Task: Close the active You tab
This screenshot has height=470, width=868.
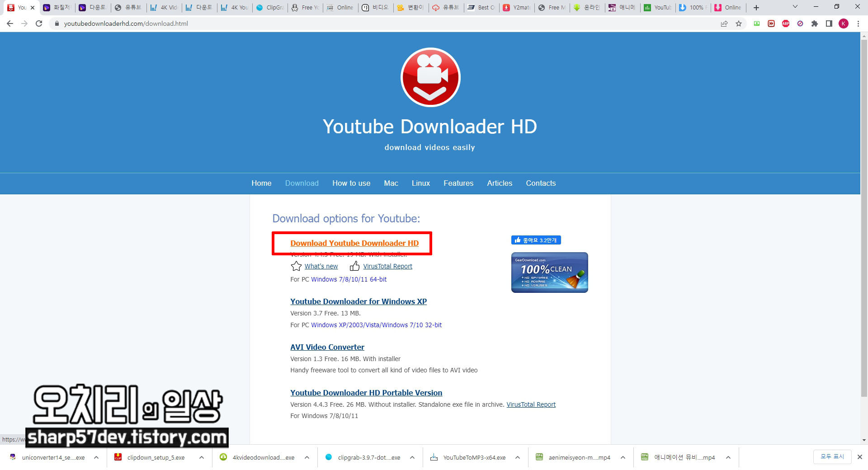Action: (x=33, y=8)
